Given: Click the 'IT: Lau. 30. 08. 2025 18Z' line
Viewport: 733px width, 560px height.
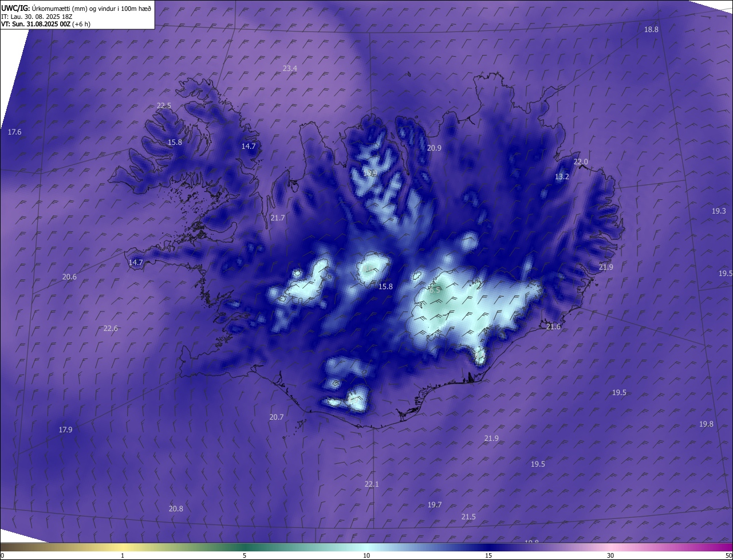Looking at the screenshot, I should click(37, 17).
